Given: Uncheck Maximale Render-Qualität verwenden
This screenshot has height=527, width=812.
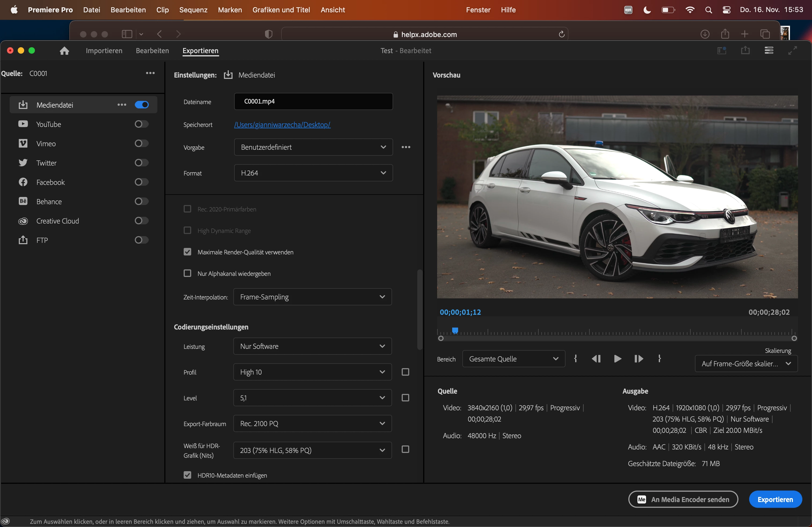Looking at the screenshot, I should (x=187, y=252).
